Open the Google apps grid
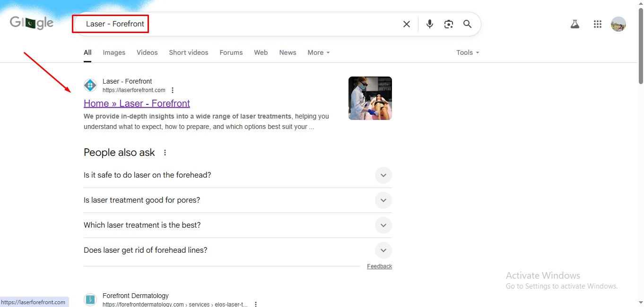 tap(597, 24)
